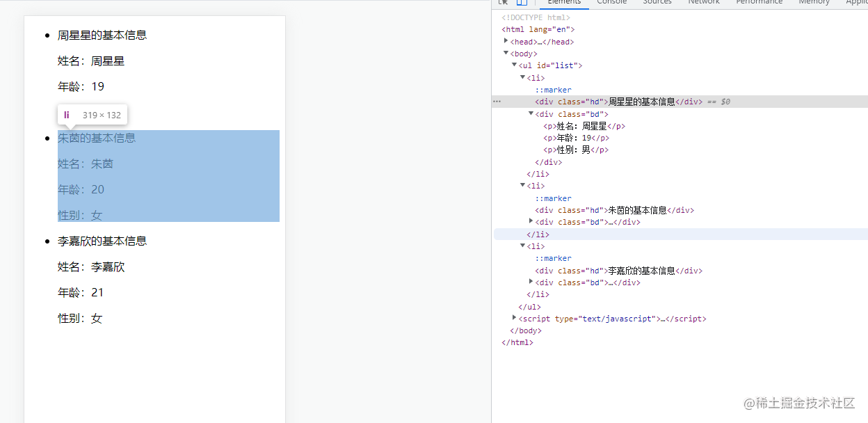Open the Sources tab
Viewport: 868px width, 423px height.
[657, 3]
